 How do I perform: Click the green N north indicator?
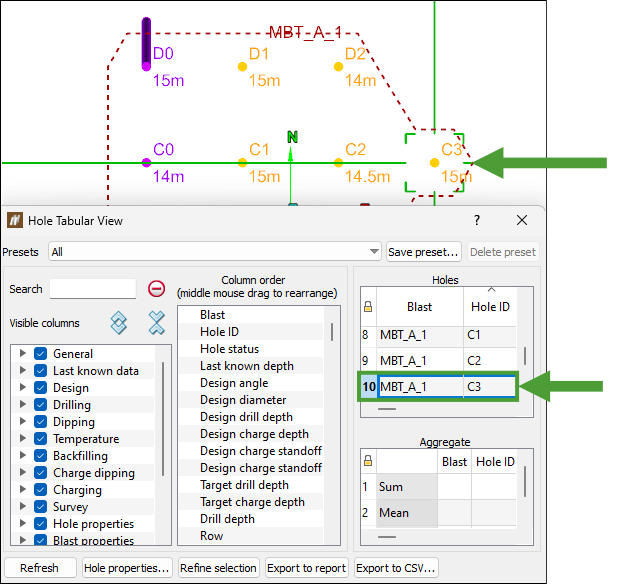(x=293, y=137)
